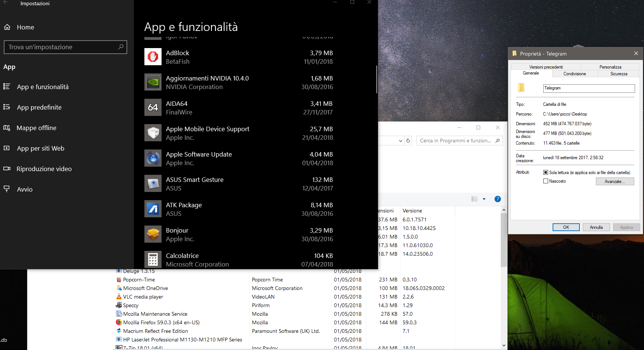Select the Apple Mobile Device Support icon
This screenshot has height=350, width=644.
153,133
